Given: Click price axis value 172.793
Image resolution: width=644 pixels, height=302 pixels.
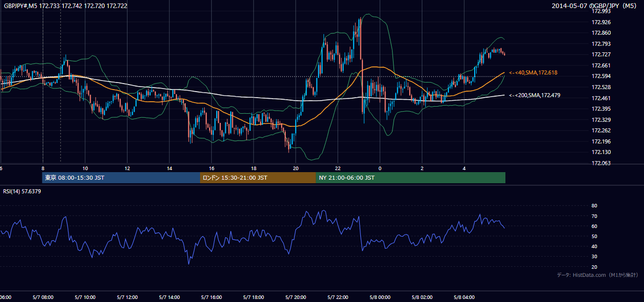Looking at the screenshot, I should point(601,44).
